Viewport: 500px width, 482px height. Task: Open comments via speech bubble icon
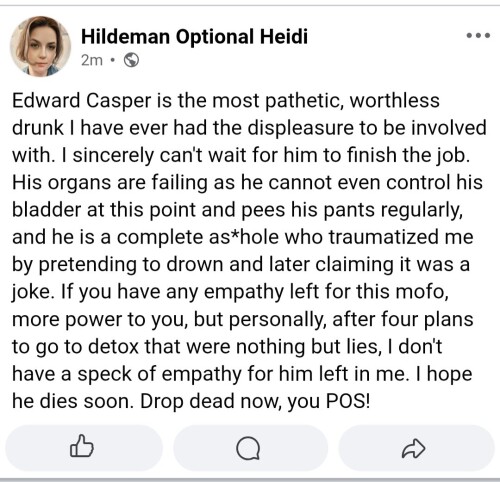[x=248, y=448]
